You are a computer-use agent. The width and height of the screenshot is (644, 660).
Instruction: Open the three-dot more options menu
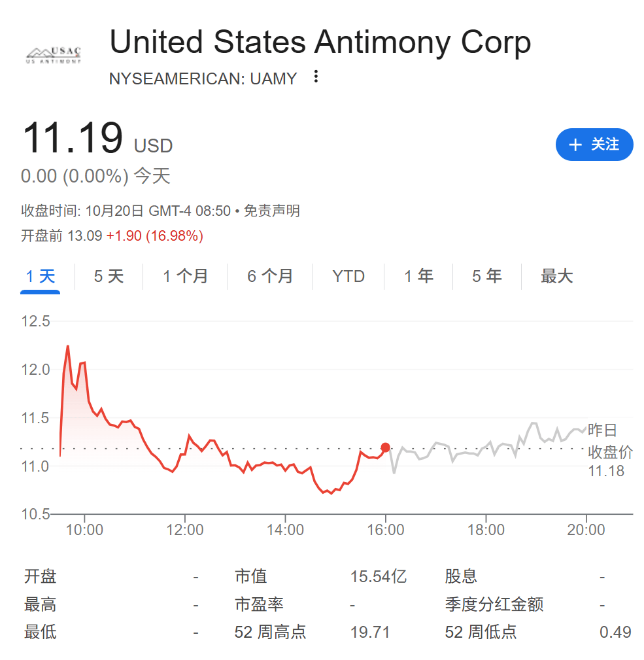tap(316, 77)
